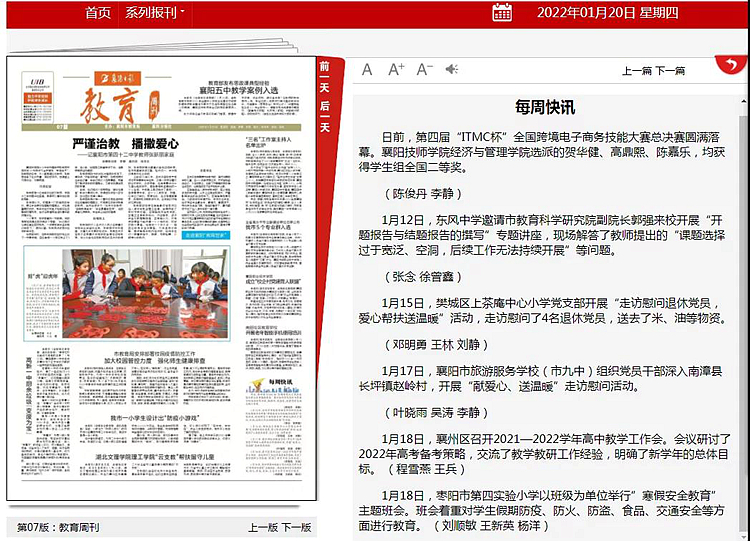Click the red return arrow icon
Screen dimensions: 750x541
(x=731, y=64)
